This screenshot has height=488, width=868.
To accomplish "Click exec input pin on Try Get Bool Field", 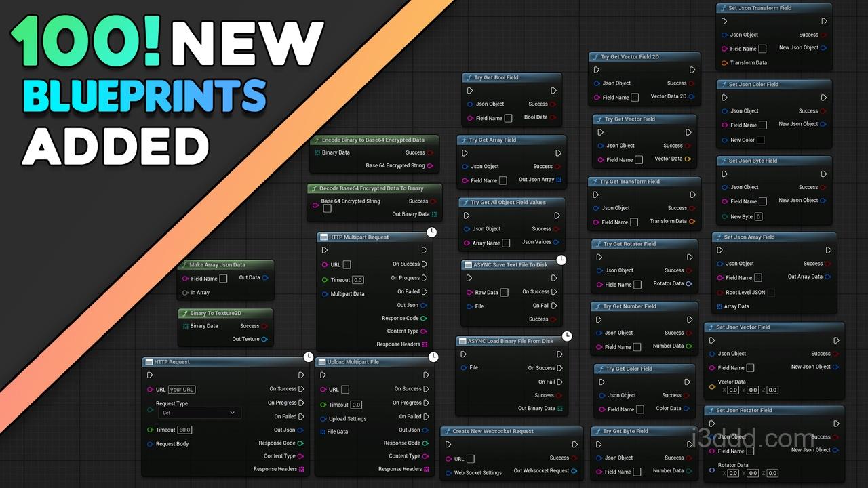I will 470,91.
